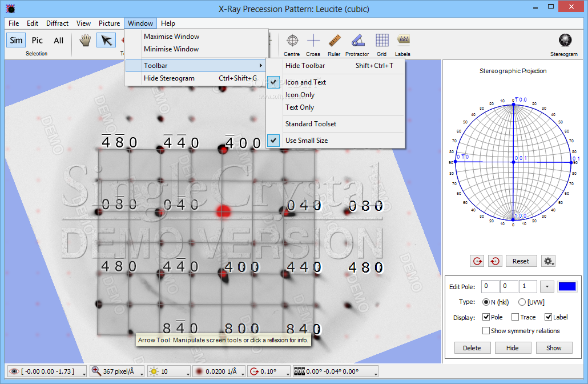The height and width of the screenshot is (384, 588).
Task: Choose [UVW] pole type
Action: [522, 302]
